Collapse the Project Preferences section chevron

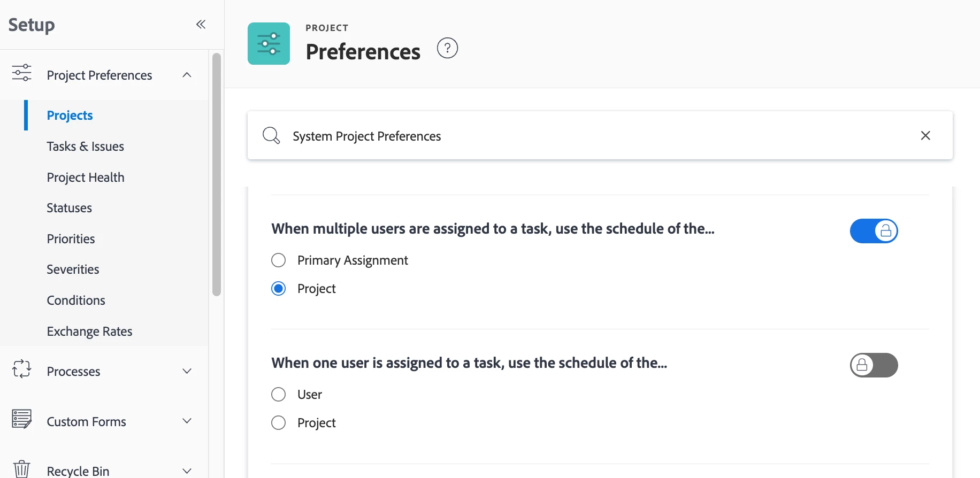coord(187,75)
